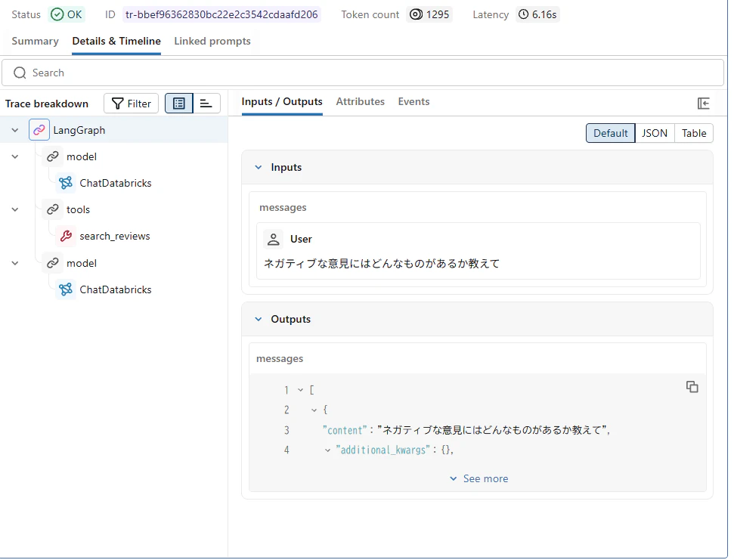734x560 pixels.
Task: Select JSON display format
Action: point(655,133)
